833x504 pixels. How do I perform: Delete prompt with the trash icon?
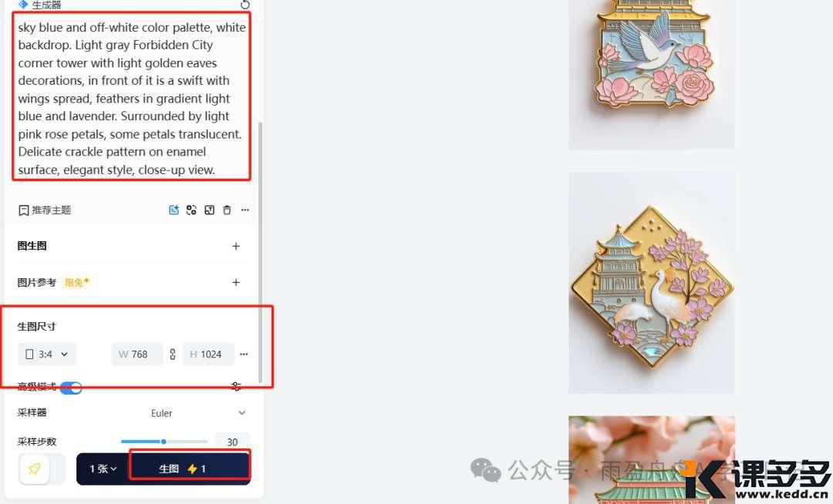tap(227, 210)
